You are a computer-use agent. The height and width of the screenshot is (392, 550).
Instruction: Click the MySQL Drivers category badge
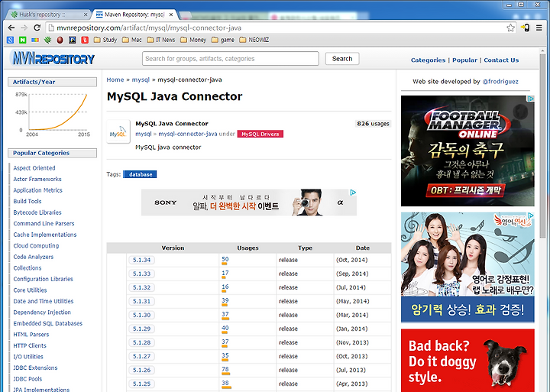point(260,134)
